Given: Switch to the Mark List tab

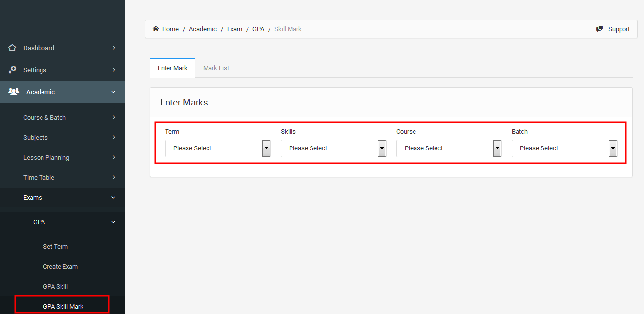Looking at the screenshot, I should (216, 68).
